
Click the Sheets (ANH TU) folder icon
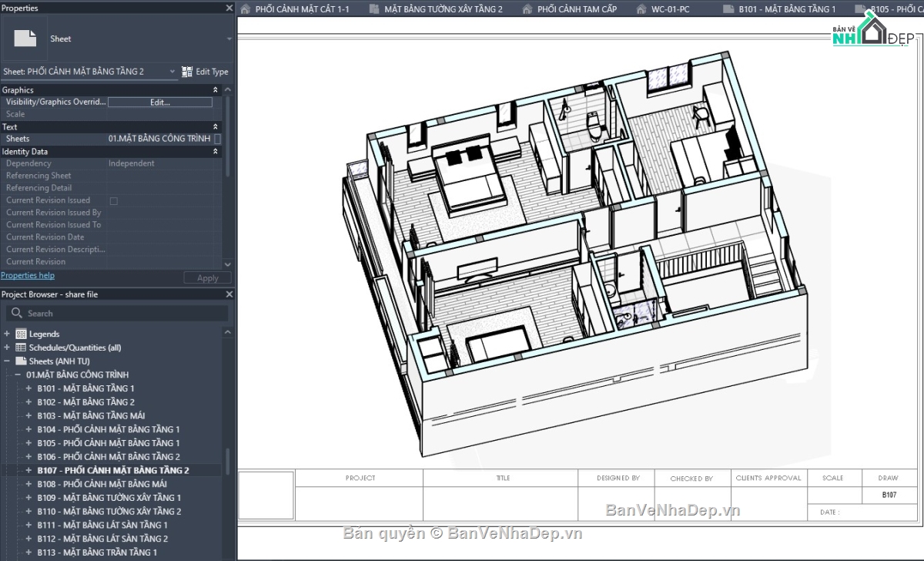click(x=21, y=361)
